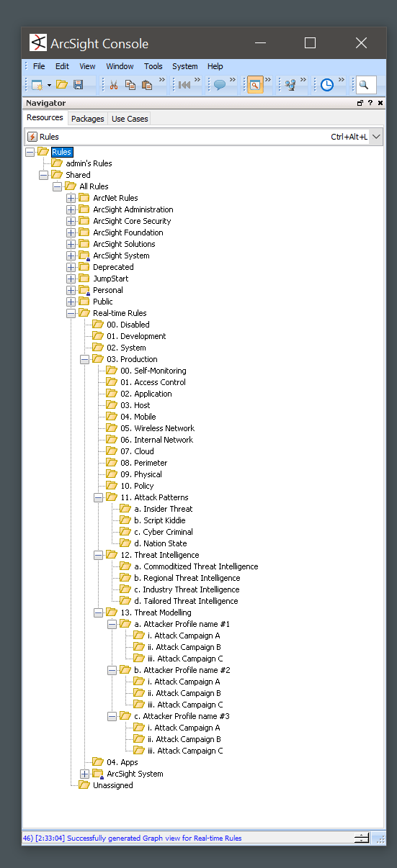The height and width of the screenshot is (868, 397).
Task: Open the View menu
Action: click(87, 66)
